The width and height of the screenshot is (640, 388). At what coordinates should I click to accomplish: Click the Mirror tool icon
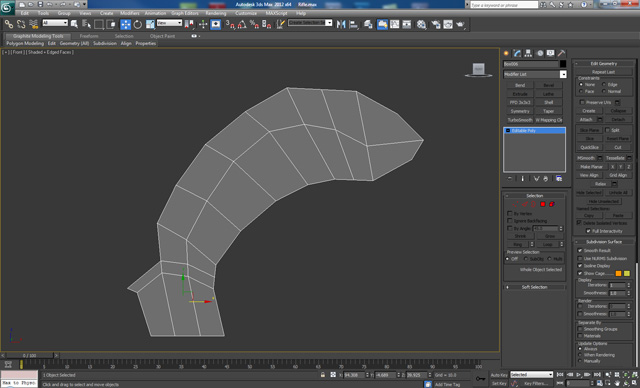(x=341, y=24)
